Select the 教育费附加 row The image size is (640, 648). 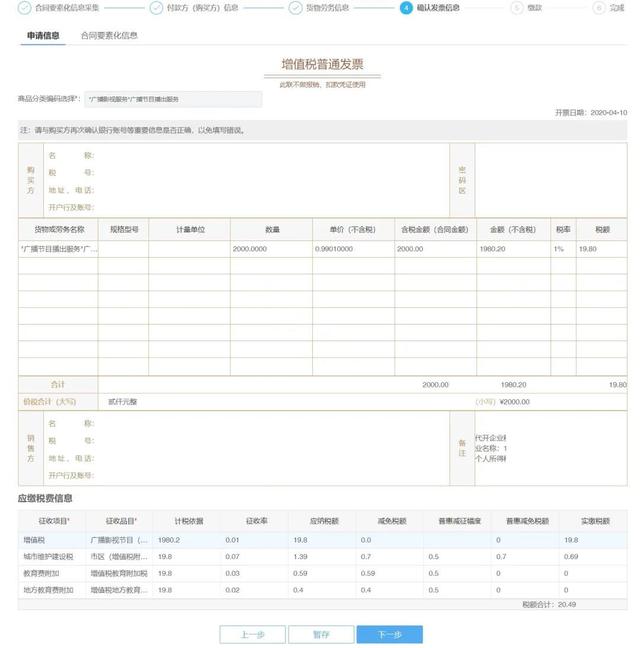(x=322, y=573)
